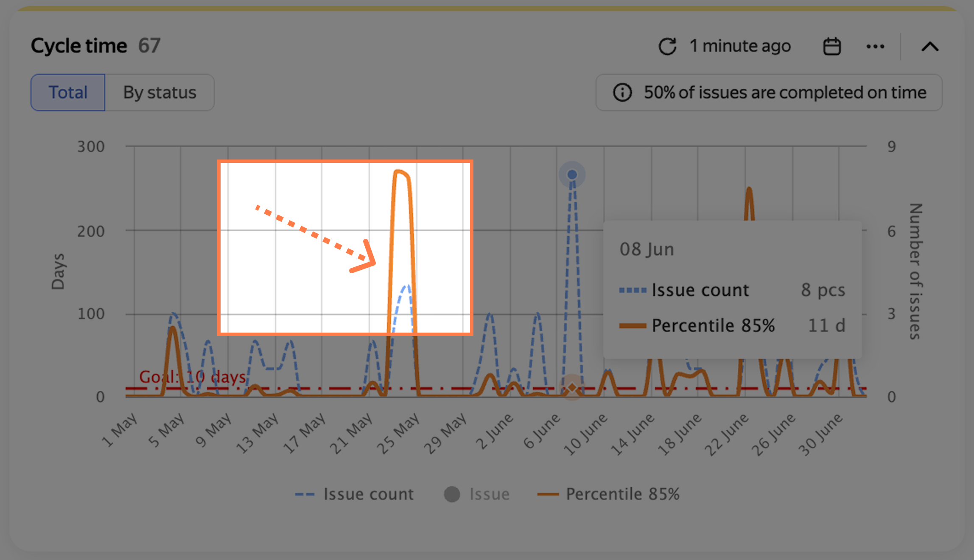
Task: Open the calendar date picker icon
Action: [x=831, y=46]
